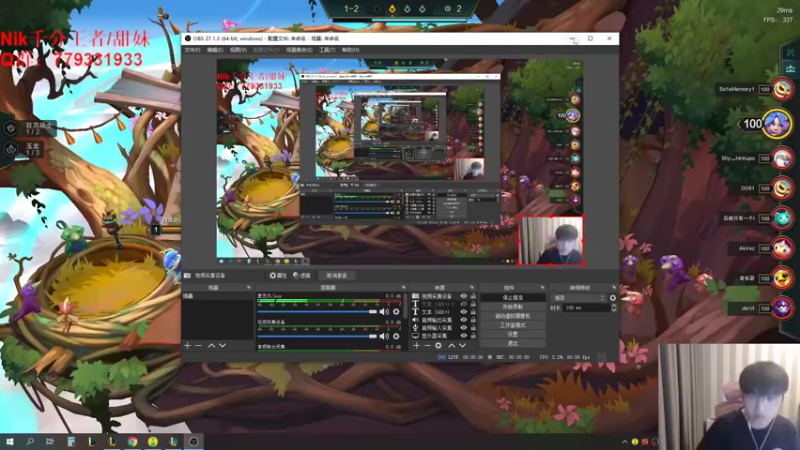The height and width of the screenshot is (450, 800).
Task: Toggle lock on 音频输出采集 source
Action: pyautogui.click(x=473, y=320)
